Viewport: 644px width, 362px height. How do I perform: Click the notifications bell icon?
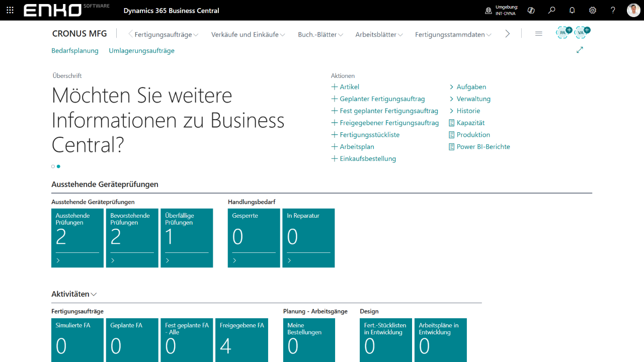point(572,10)
